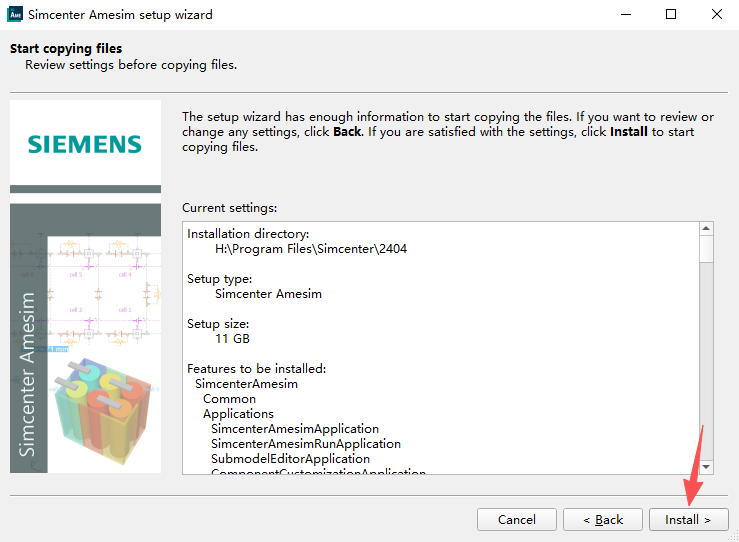Click the 'Applications' feature row

pos(238,414)
